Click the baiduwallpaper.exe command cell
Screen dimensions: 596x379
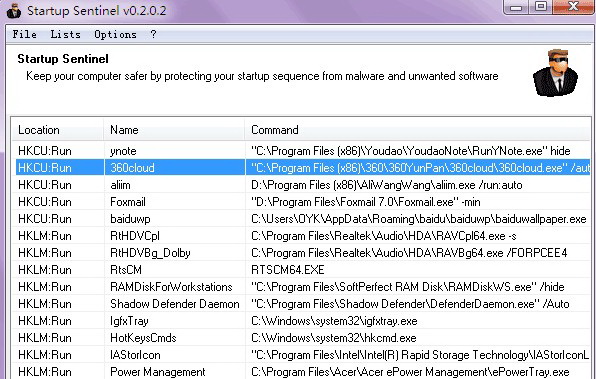(419, 219)
